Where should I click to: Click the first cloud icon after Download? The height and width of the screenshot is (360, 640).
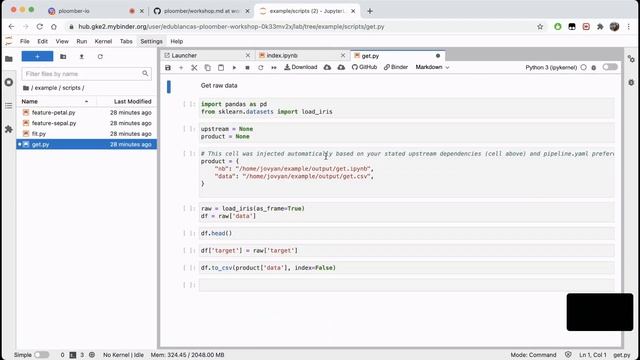pos(327,67)
